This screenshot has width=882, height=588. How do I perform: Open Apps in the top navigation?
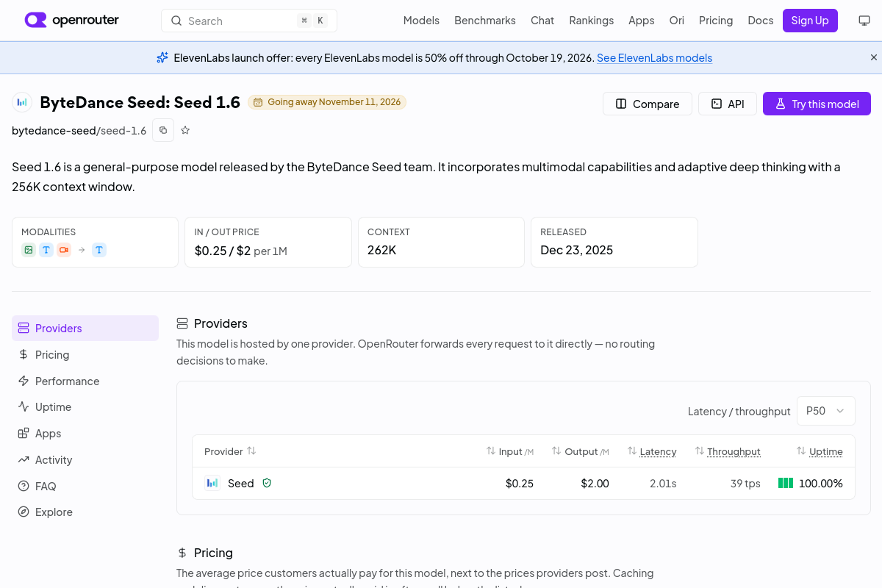(641, 21)
